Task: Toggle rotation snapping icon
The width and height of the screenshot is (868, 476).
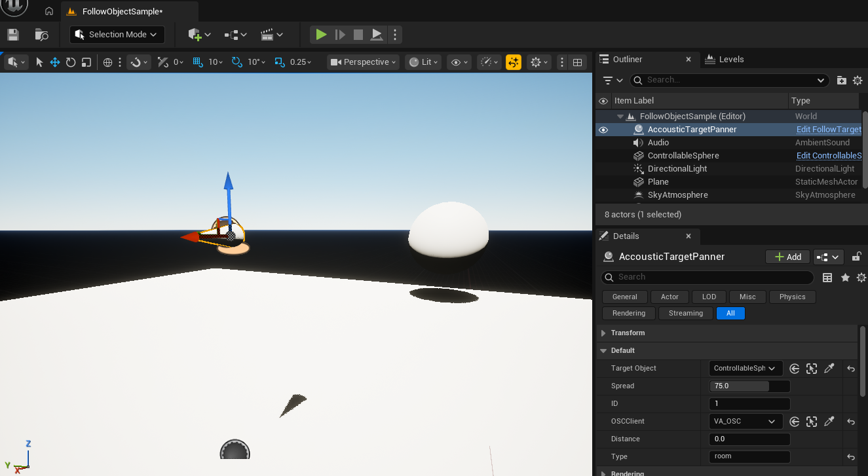Action: pyautogui.click(x=237, y=62)
